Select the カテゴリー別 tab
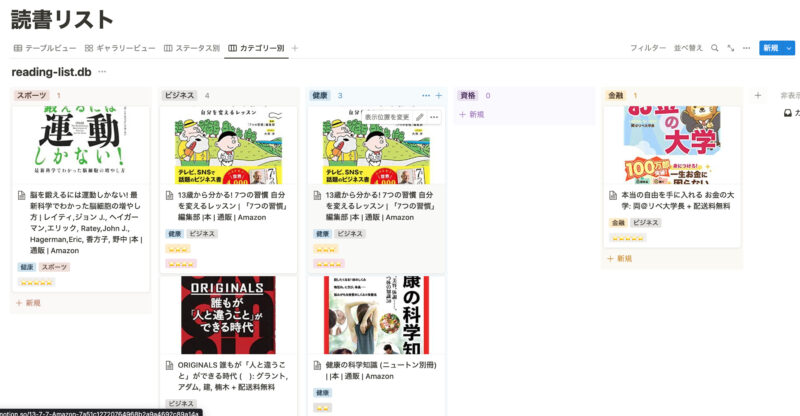The image size is (800, 416). click(x=256, y=48)
